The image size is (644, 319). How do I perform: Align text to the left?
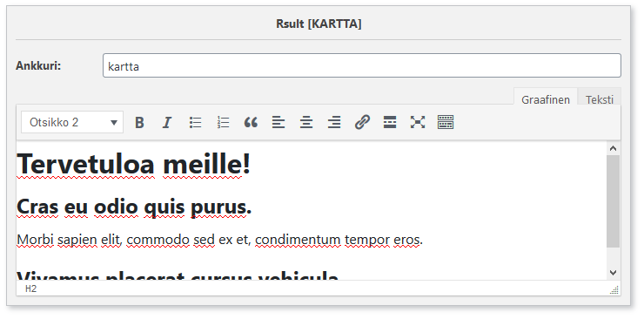point(278,123)
